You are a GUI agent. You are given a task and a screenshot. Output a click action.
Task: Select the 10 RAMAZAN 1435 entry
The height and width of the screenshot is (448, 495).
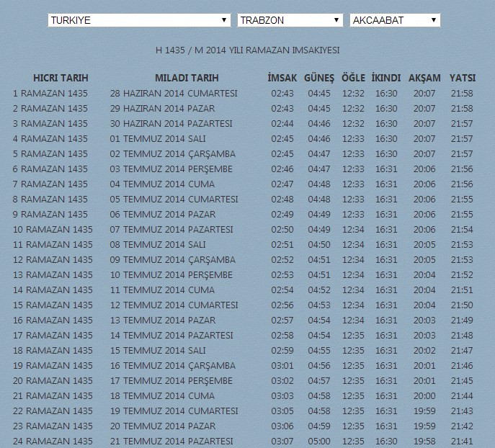(x=53, y=230)
